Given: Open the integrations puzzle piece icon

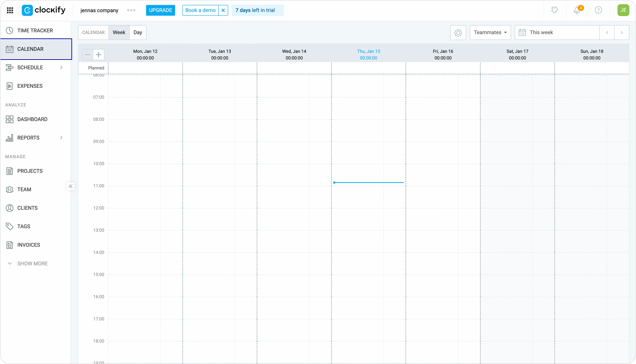Looking at the screenshot, I should coord(555,10).
